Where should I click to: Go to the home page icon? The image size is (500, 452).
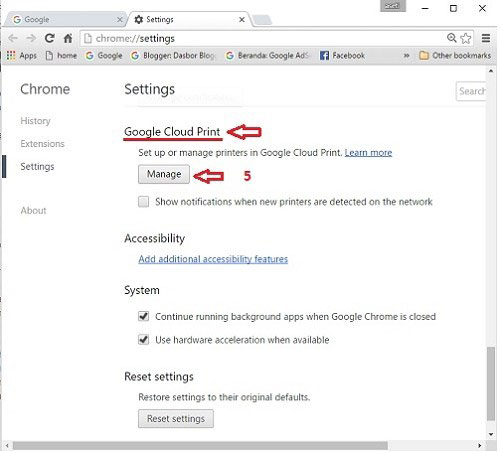coord(68,38)
